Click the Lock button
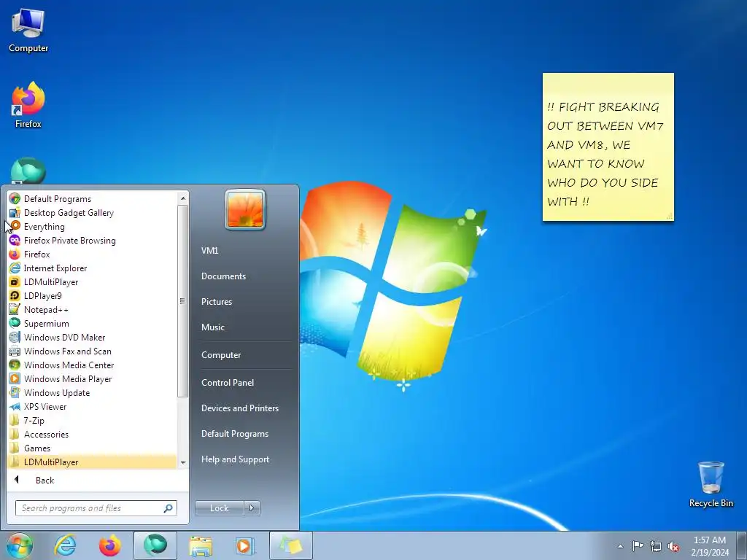747x560 pixels. 219,508
